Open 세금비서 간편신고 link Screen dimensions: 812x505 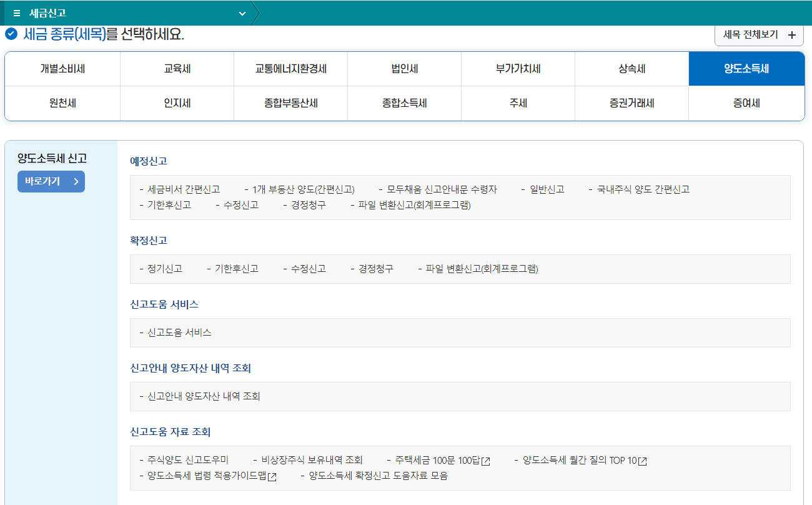click(184, 189)
